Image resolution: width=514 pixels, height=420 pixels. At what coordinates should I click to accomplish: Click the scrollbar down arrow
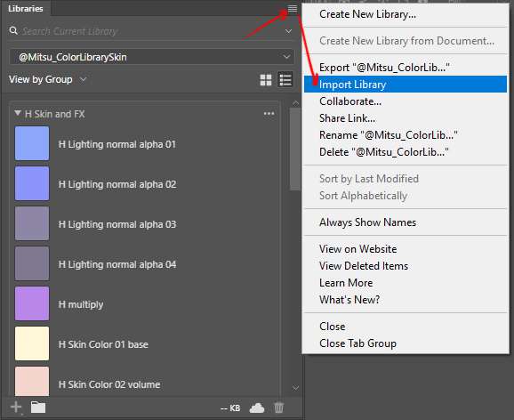[x=295, y=388]
